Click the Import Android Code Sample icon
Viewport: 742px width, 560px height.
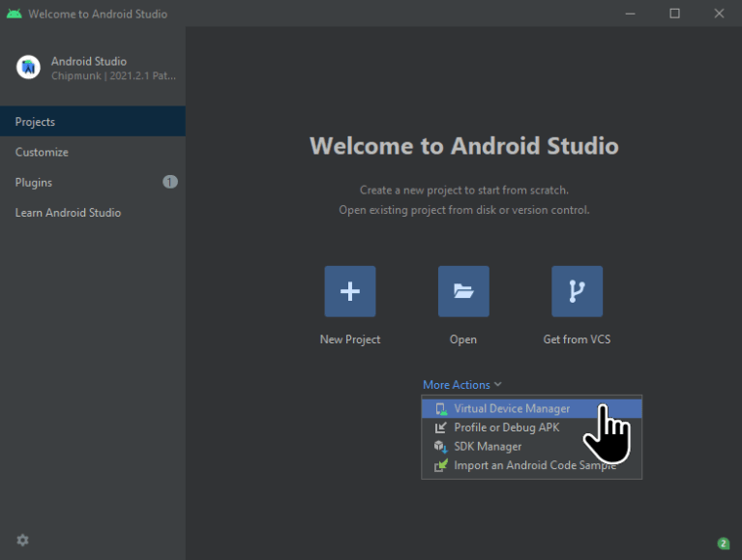point(441,465)
